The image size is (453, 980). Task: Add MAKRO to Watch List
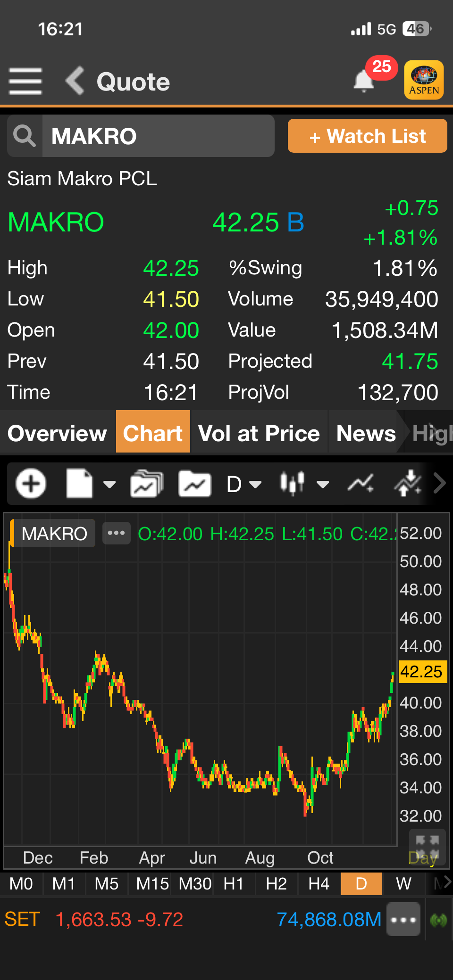tap(367, 136)
